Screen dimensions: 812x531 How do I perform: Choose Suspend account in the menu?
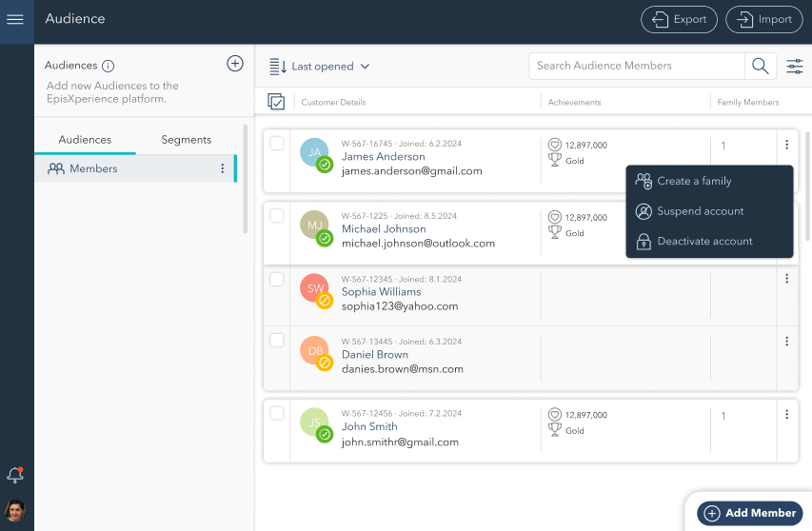709,211
